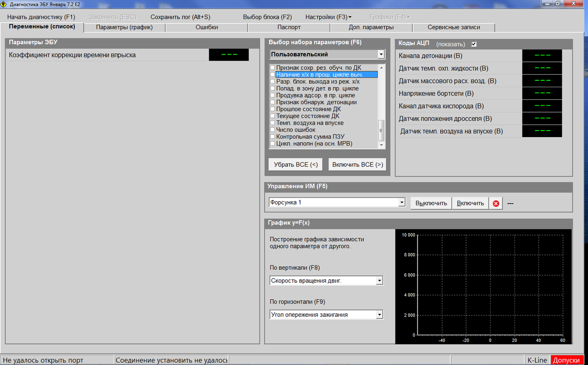Check the Прошлое состояние ДК checkbox
The height and width of the screenshot is (365, 588).
[273, 109]
